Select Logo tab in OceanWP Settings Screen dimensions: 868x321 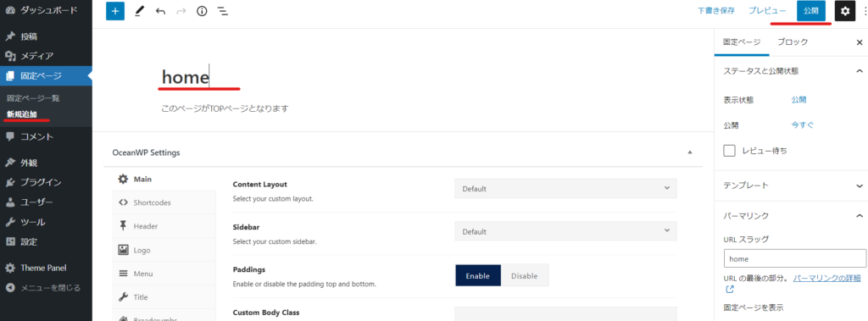pos(164,250)
